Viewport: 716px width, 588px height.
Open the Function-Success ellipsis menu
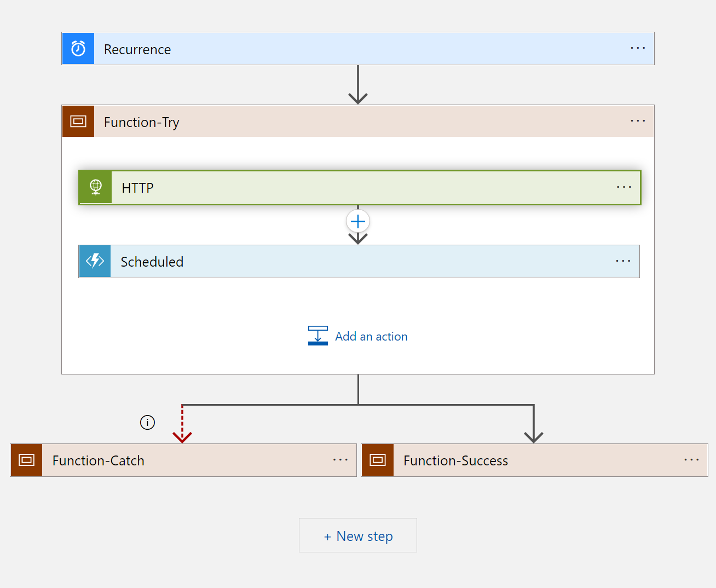(691, 460)
